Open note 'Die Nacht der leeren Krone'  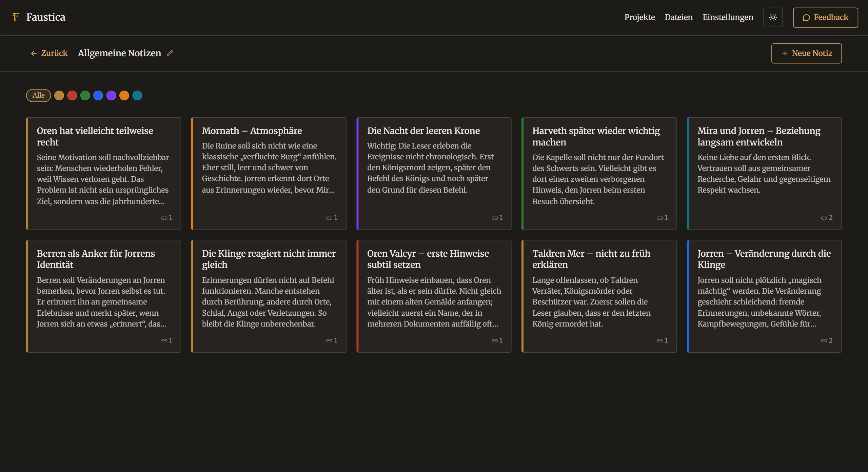click(434, 173)
